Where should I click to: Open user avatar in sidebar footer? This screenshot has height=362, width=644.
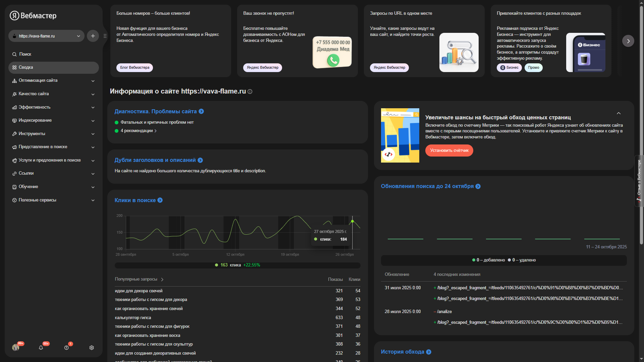15,348
